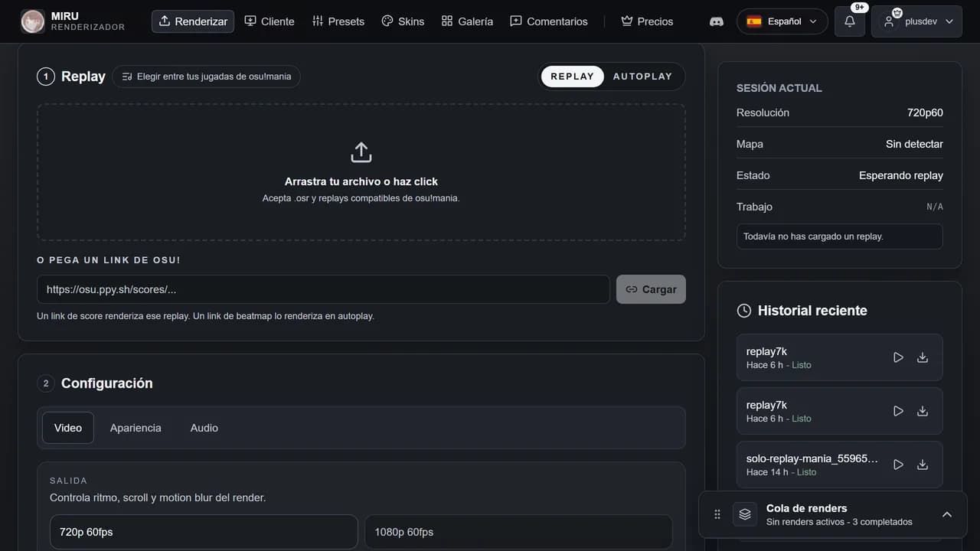Image resolution: width=980 pixels, height=551 pixels.
Task: Click the N/A Trabajo value
Action: click(935, 207)
